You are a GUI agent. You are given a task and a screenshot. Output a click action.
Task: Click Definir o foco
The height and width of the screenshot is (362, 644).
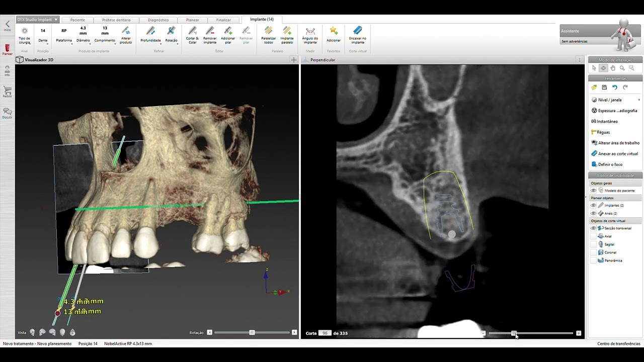pyautogui.click(x=607, y=164)
